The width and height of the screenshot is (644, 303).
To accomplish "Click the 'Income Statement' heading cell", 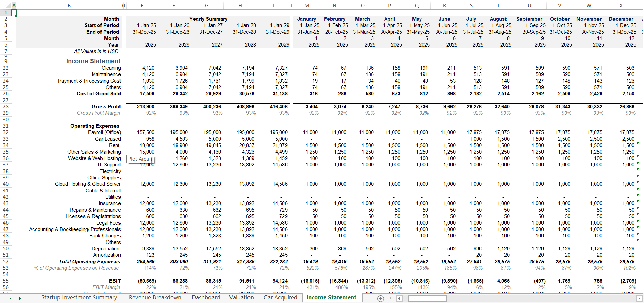I will click(x=93, y=61).
